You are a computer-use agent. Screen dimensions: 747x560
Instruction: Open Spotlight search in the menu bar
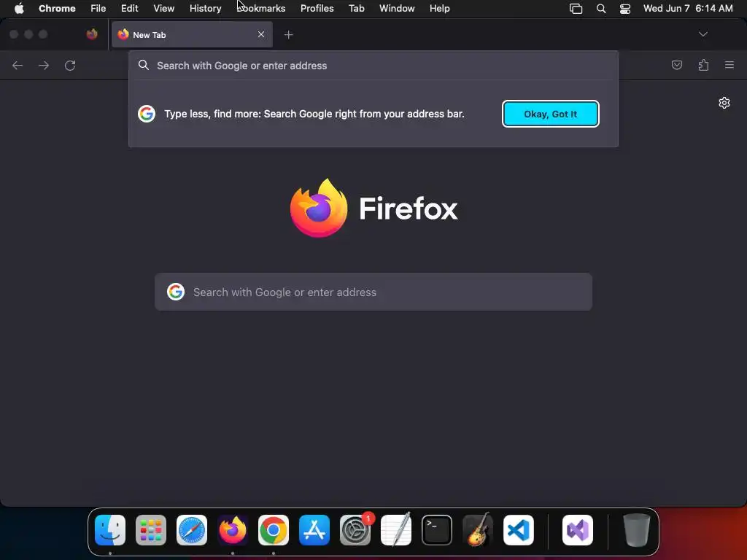coord(601,9)
